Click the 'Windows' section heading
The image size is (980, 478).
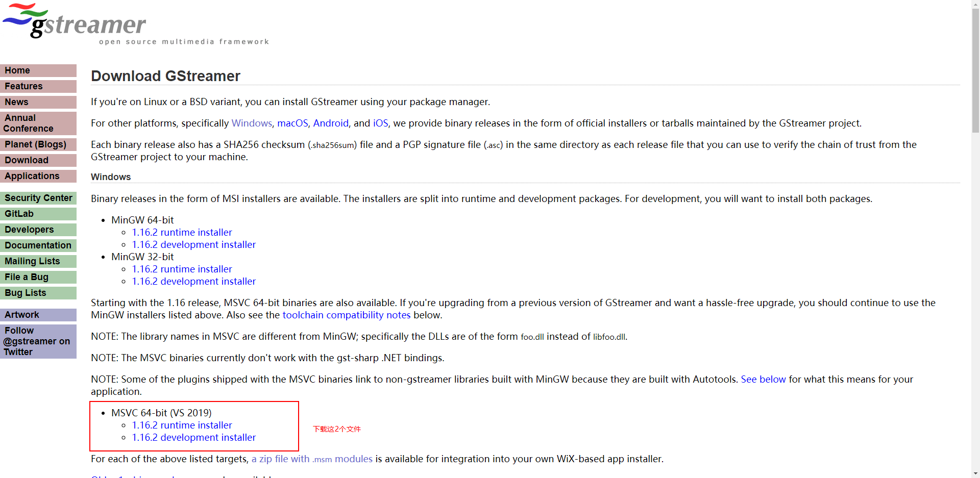tap(111, 177)
